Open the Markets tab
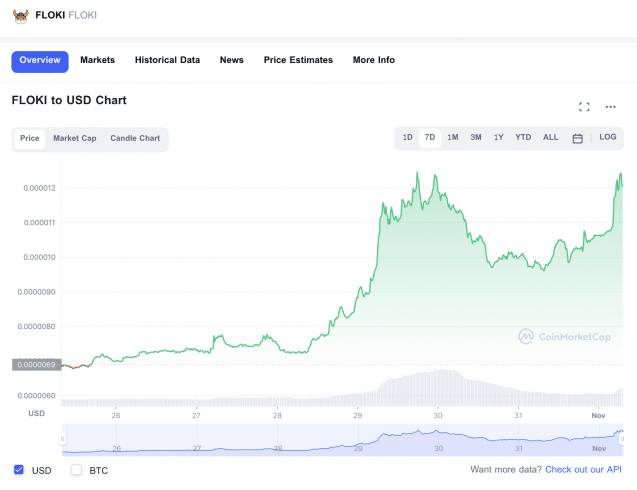 (x=98, y=60)
